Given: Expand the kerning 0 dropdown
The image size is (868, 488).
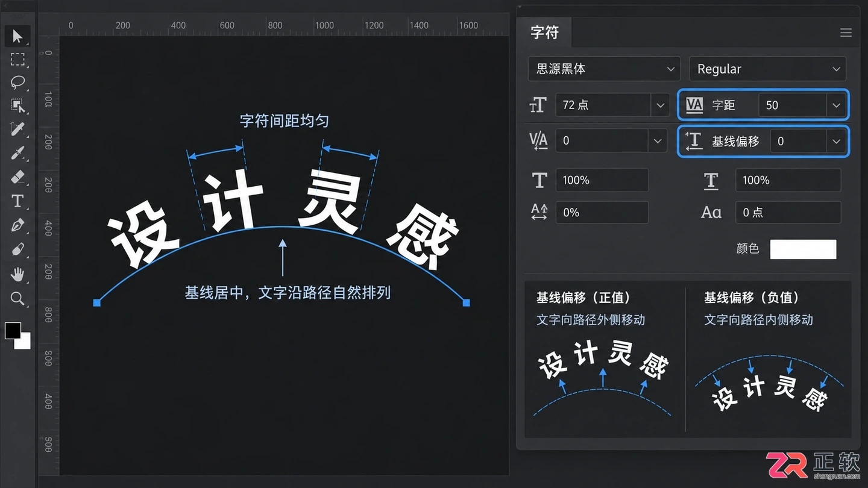Looking at the screenshot, I should 657,141.
